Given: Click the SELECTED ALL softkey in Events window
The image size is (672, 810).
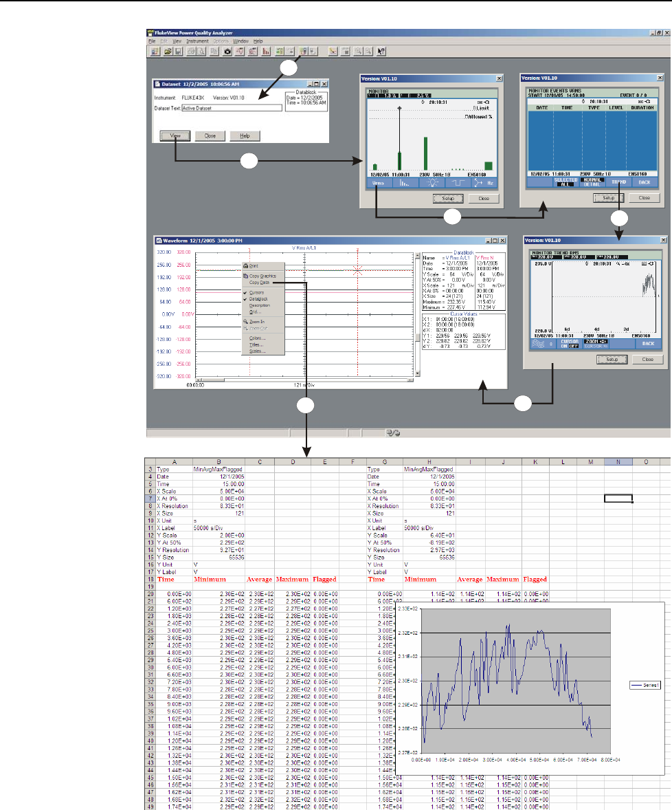Looking at the screenshot, I should tap(565, 182).
